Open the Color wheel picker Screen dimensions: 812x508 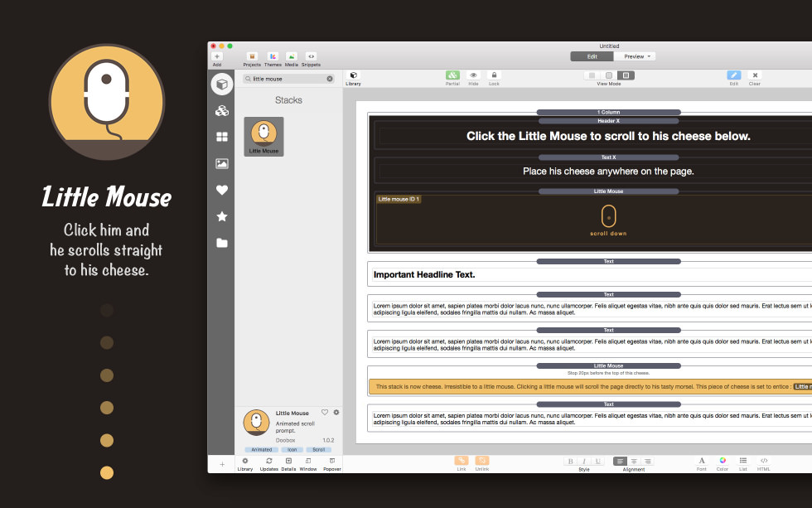pyautogui.click(x=723, y=461)
